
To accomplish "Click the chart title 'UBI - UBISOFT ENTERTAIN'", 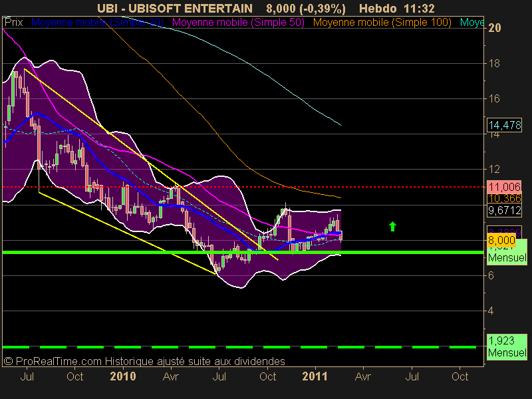I will [175, 8].
